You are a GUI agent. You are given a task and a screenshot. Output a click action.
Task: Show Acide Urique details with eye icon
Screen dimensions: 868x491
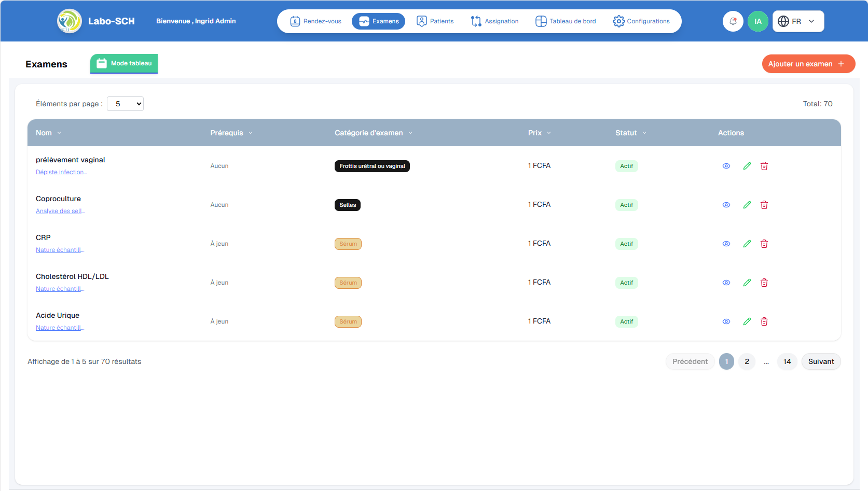click(x=726, y=321)
